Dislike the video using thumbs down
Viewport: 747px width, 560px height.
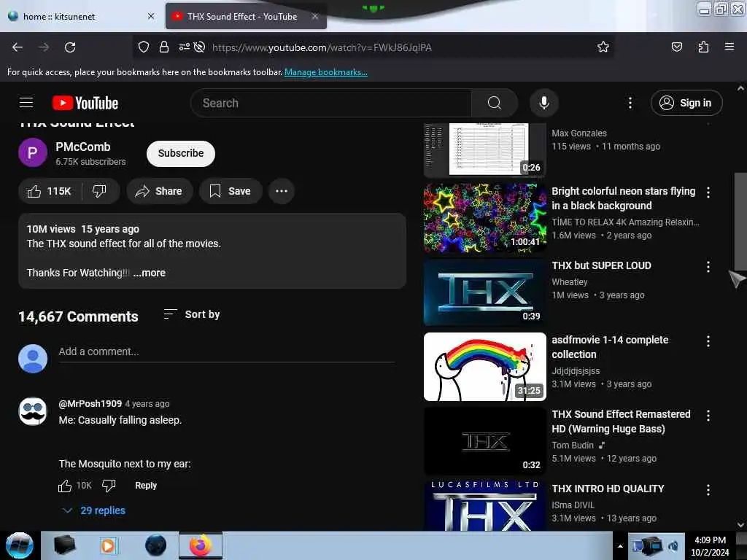pyautogui.click(x=99, y=192)
